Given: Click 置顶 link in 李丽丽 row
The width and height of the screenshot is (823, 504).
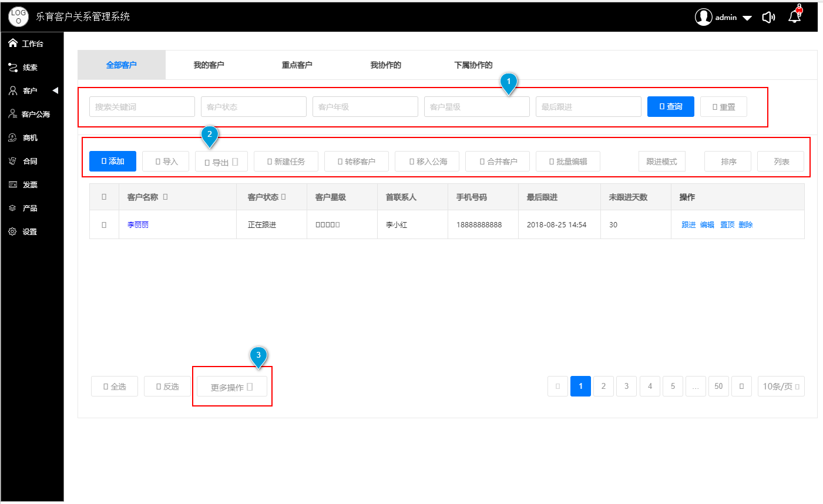Looking at the screenshot, I should [x=727, y=225].
